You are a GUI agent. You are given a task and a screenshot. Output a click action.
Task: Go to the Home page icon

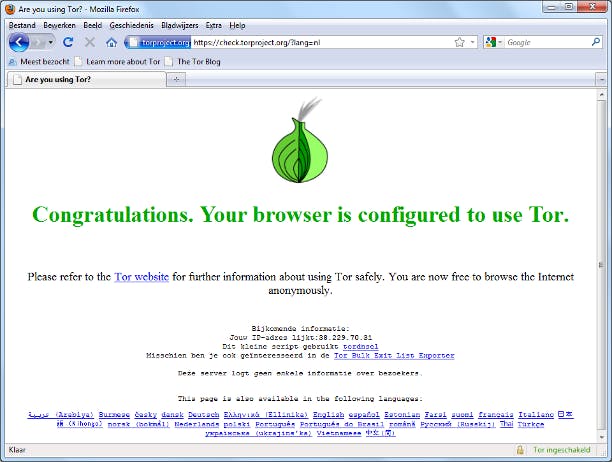point(112,42)
